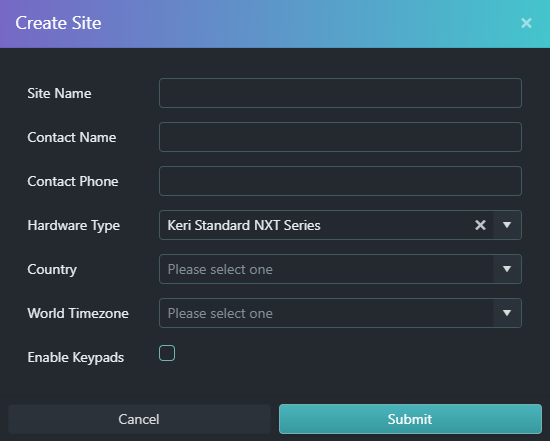The image size is (550, 441).
Task: Open the Country dropdown arrow
Action: (x=507, y=269)
